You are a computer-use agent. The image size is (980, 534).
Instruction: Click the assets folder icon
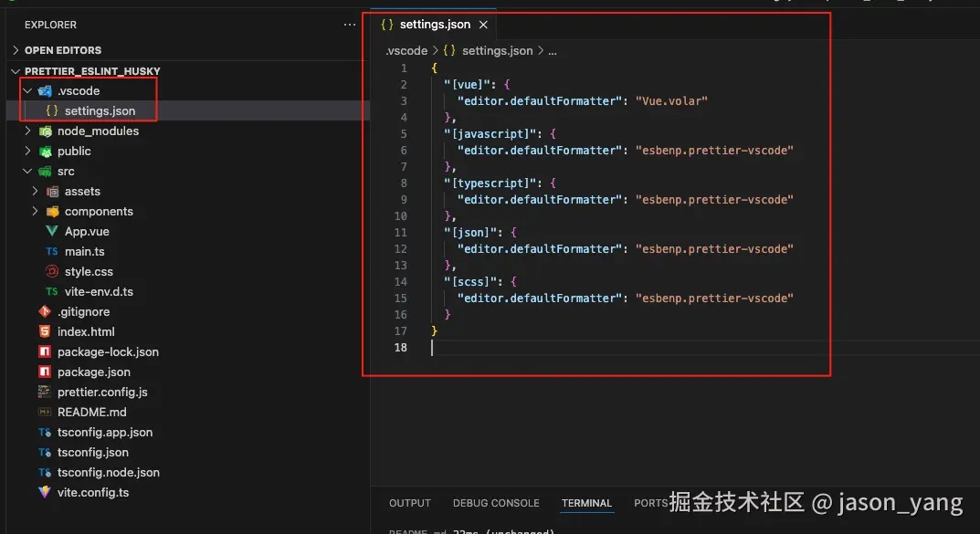(x=52, y=191)
